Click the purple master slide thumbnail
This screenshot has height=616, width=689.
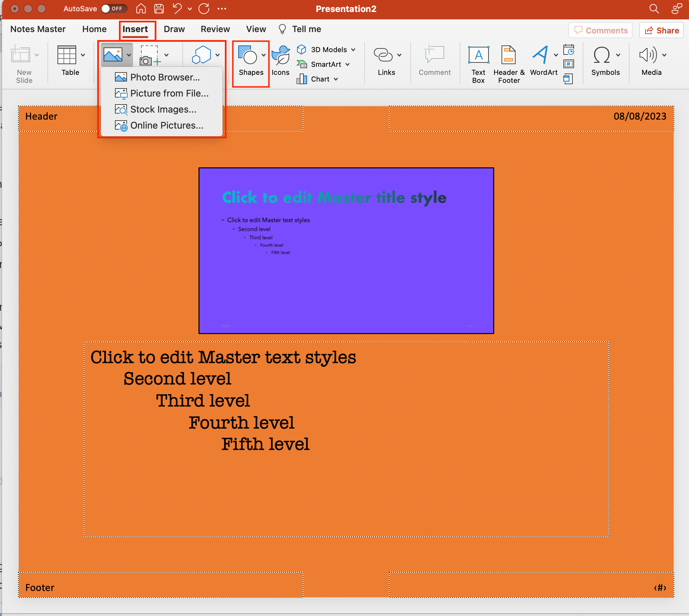(347, 249)
